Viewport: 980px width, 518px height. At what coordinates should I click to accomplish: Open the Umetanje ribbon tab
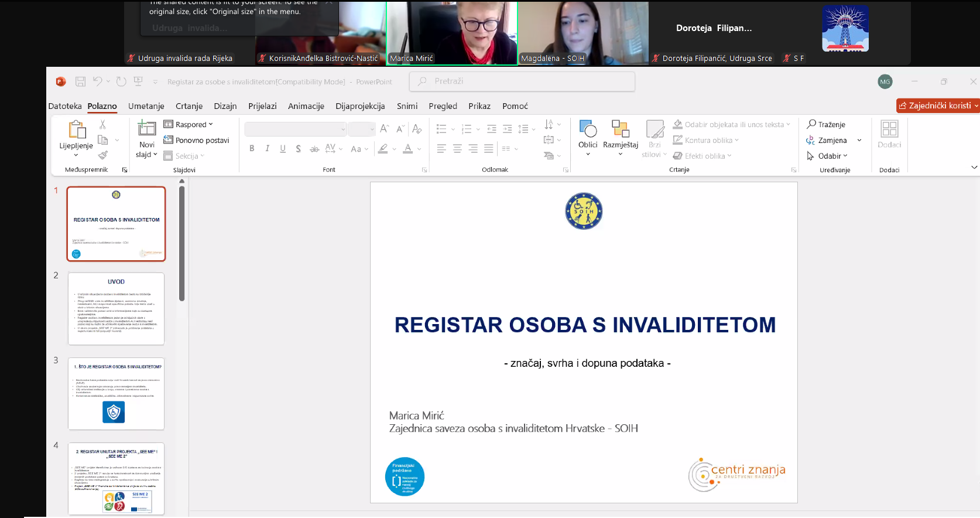tap(146, 106)
